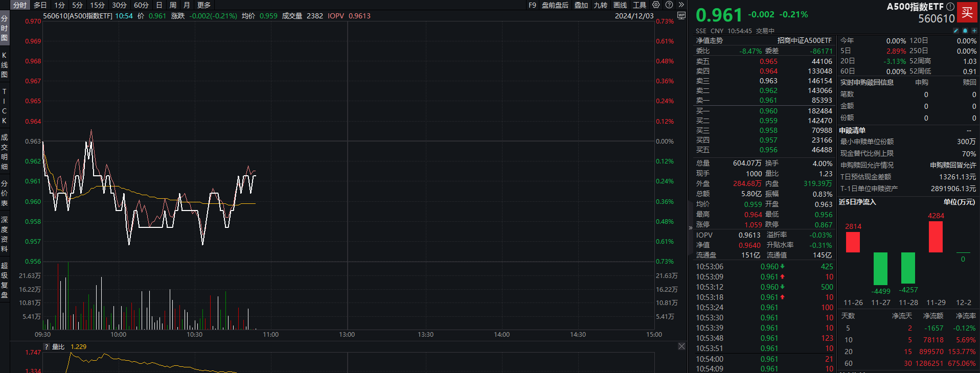Click the 净值走势 link

click(x=709, y=40)
